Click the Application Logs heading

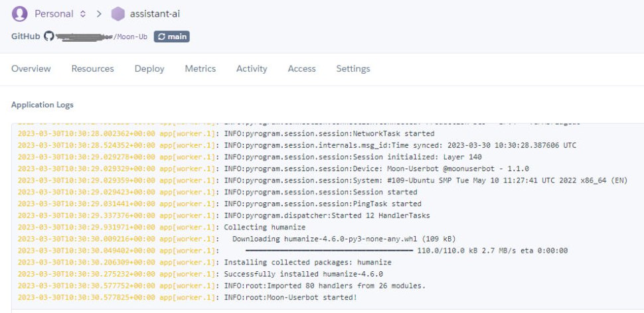(x=42, y=105)
